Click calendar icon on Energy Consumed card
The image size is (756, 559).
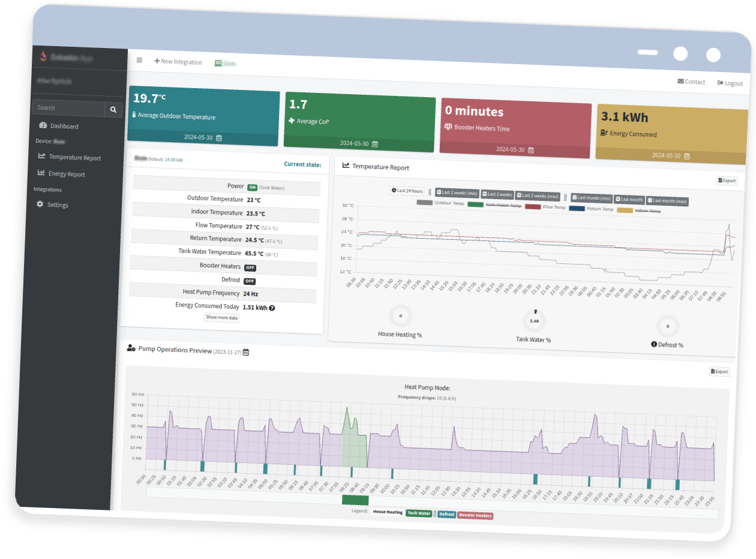tap(687, 156)
